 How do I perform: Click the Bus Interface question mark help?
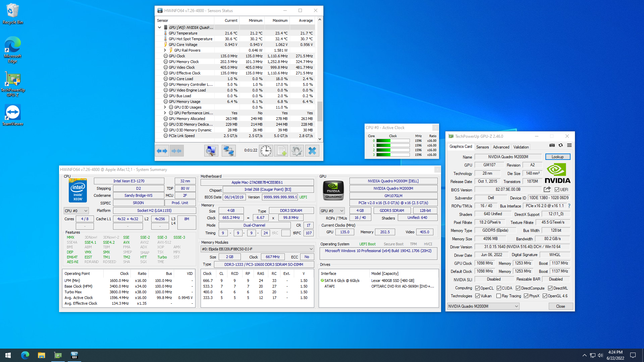(569, 206)
